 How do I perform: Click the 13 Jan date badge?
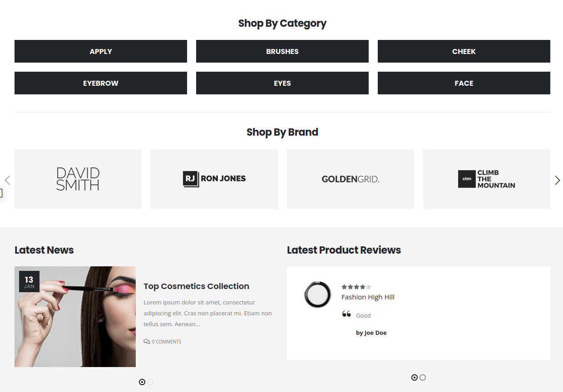29,281
